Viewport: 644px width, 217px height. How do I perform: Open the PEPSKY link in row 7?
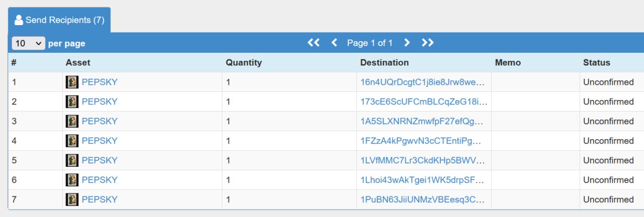point(100,199)
